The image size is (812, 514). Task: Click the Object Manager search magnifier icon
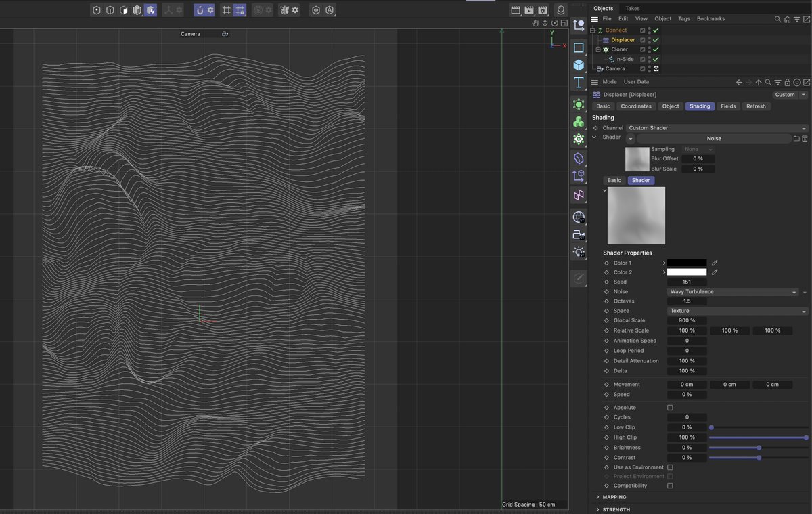pyautogui.click(x=777, y=19)
